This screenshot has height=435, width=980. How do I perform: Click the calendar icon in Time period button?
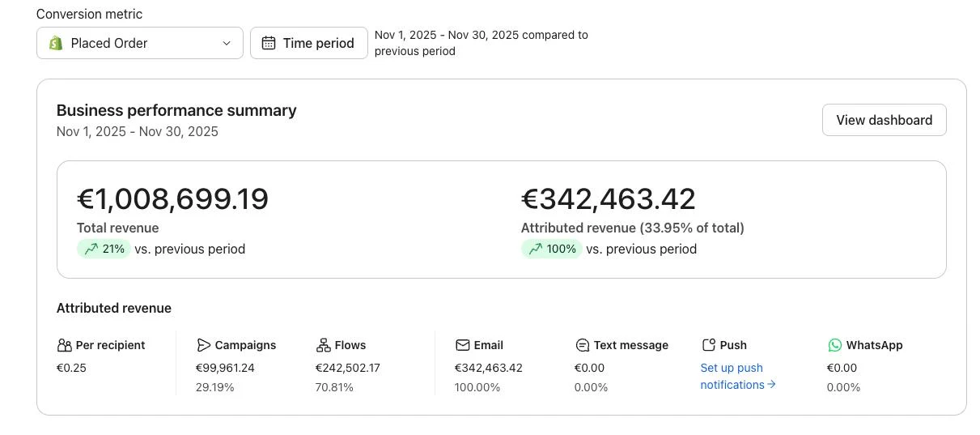(x=269, y=43)
